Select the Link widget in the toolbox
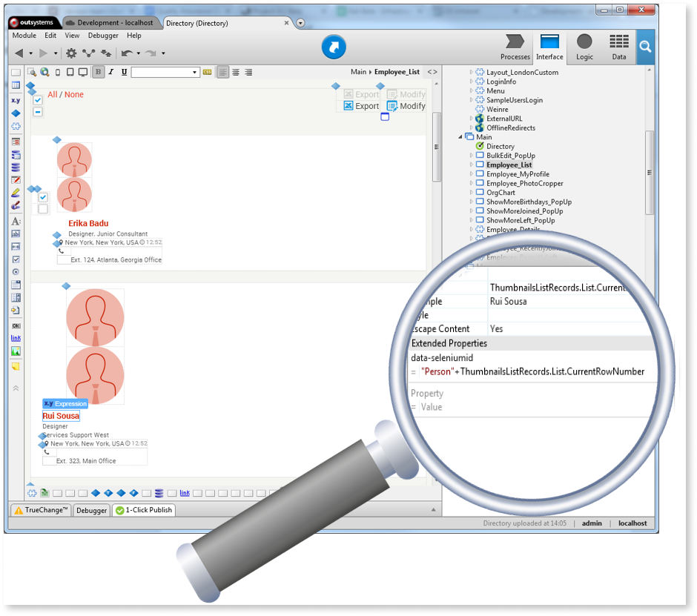This screenshot has width=697, height=616. click(16, 338)
